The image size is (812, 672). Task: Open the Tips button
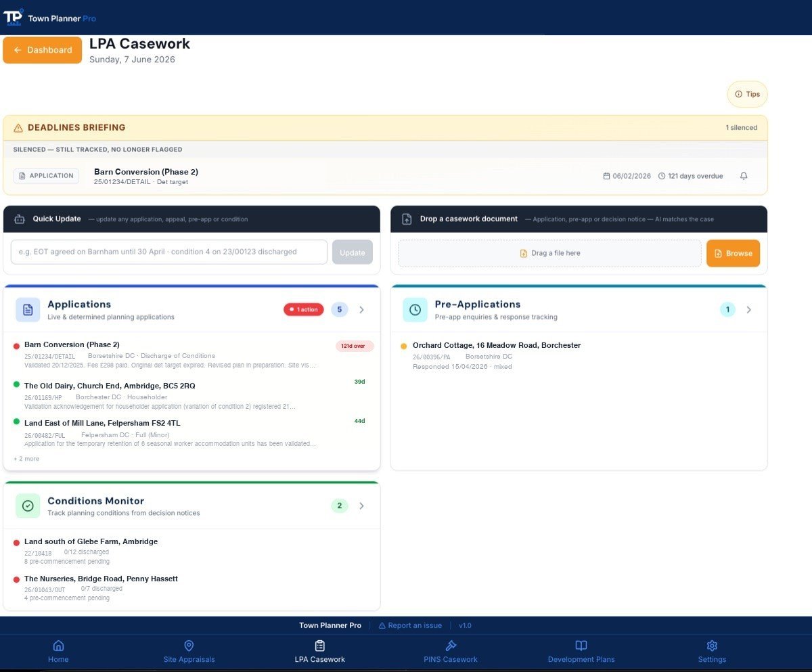tap(747, 94)
